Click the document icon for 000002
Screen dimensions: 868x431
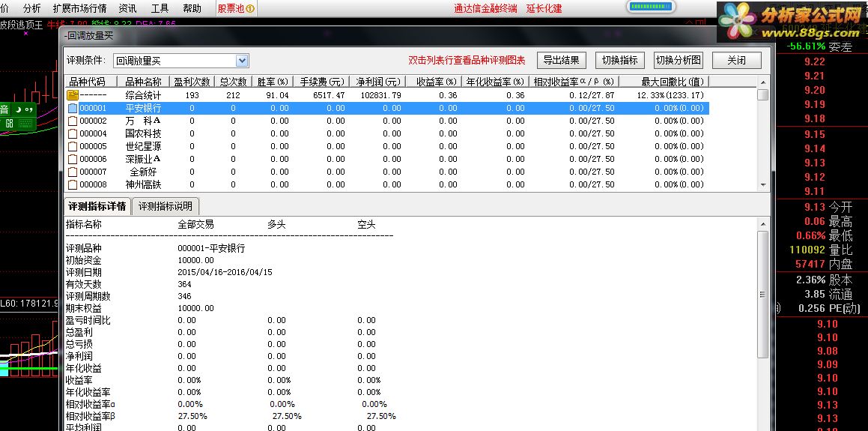[73, 121]
